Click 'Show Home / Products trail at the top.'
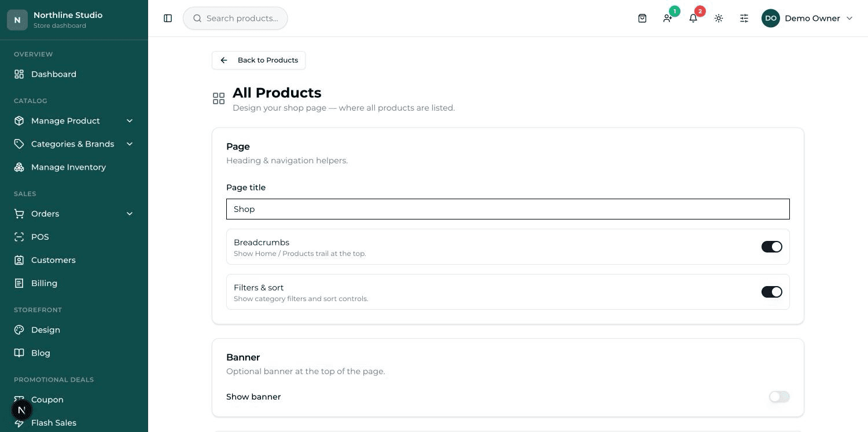Screen dimensions: 868x432 pyautogui.click(x=300, y=254)
